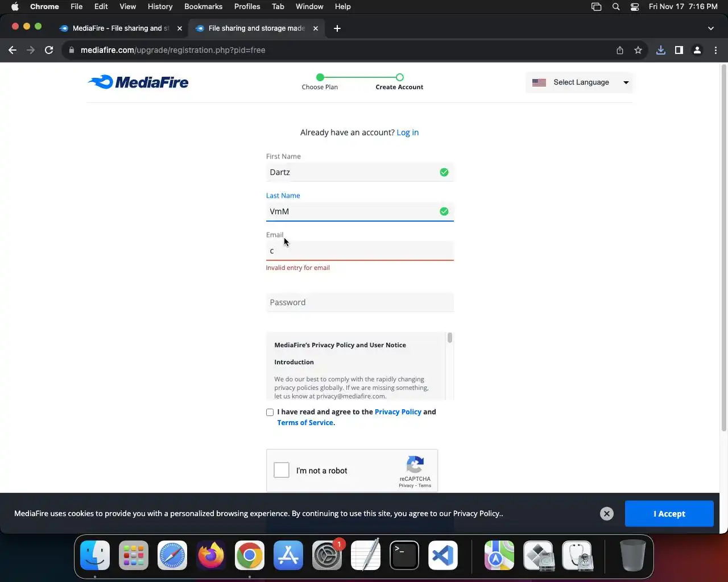Open Disk Utility in the dock
This screenshot has height=582, width=728.
tap(577, 555)
